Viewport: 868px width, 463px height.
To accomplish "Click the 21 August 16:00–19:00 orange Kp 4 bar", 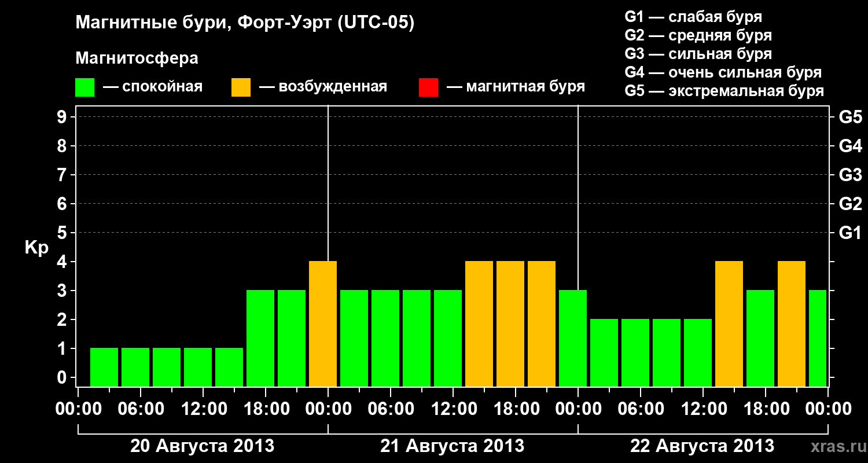I will point(510,324).
